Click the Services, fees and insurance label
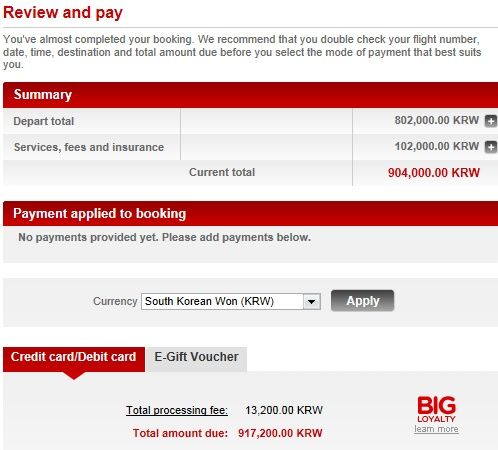 [89, 147]
